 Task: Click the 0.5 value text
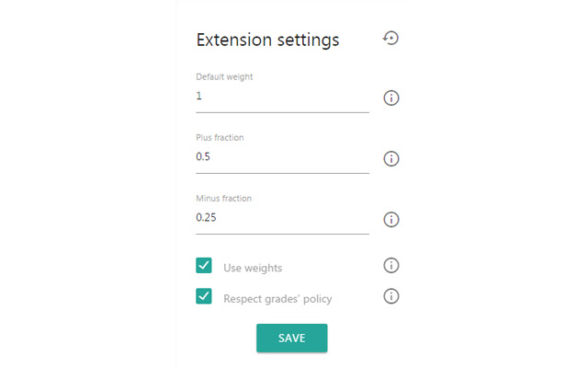tap(203, 156)
